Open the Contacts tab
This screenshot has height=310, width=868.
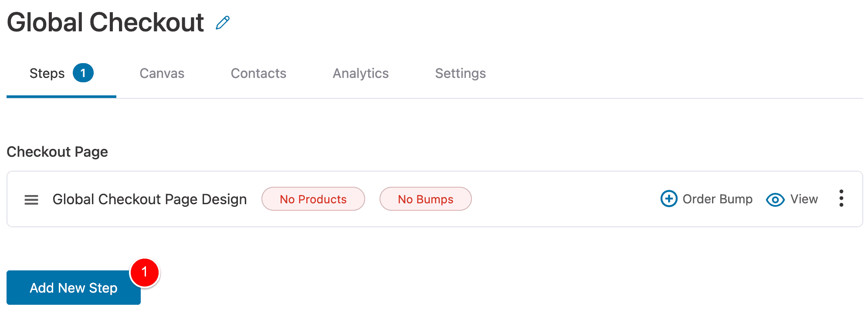(x=258, y=73)
